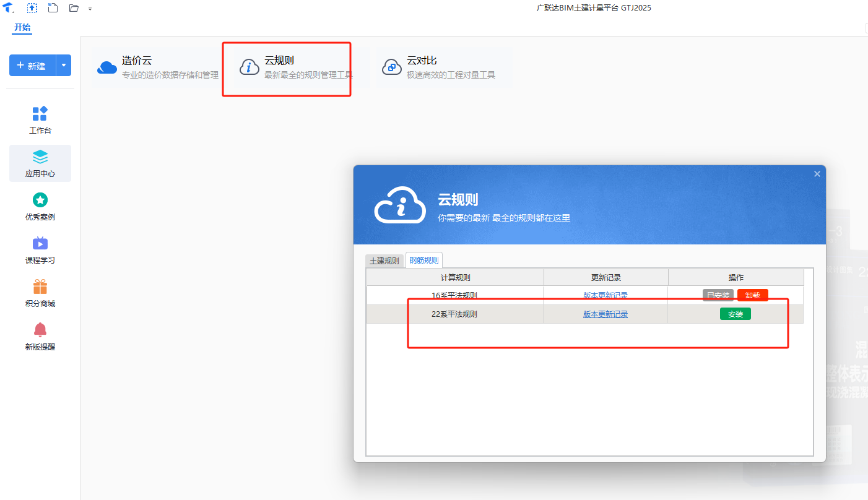The height and width of the screenshot is (500, 868).
Task: Click the open folder icon in quick toolbar
Action: [74, 8]
